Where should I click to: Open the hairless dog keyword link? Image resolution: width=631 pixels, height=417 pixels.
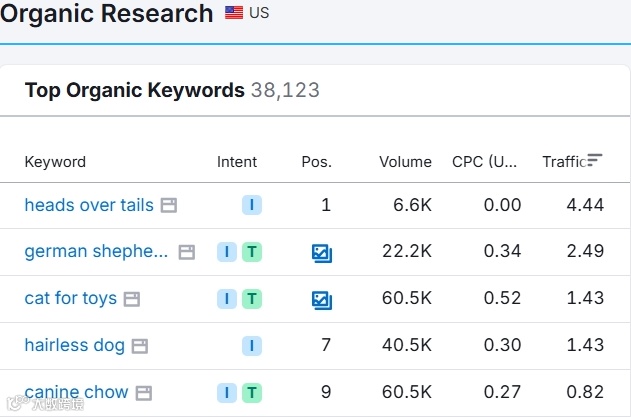74,345
